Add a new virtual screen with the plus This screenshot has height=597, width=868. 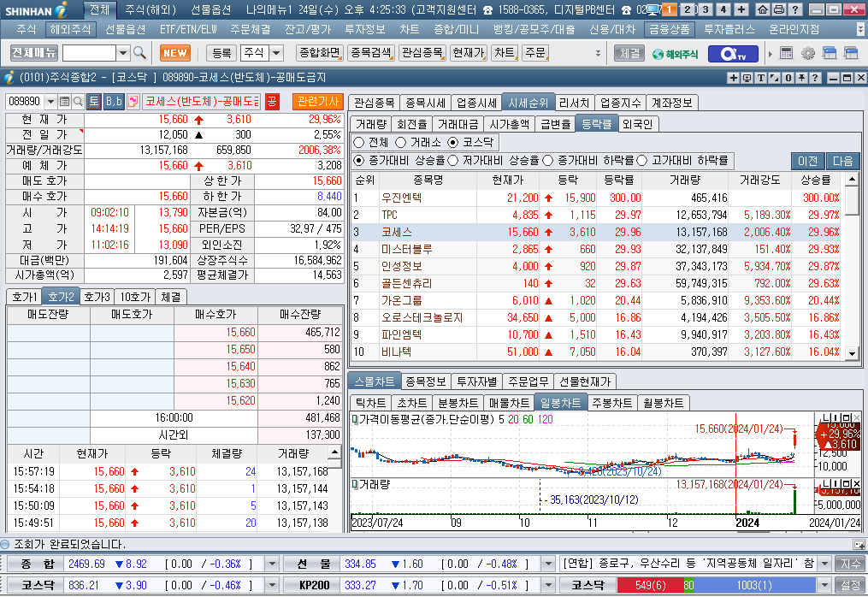click(741, 9)
